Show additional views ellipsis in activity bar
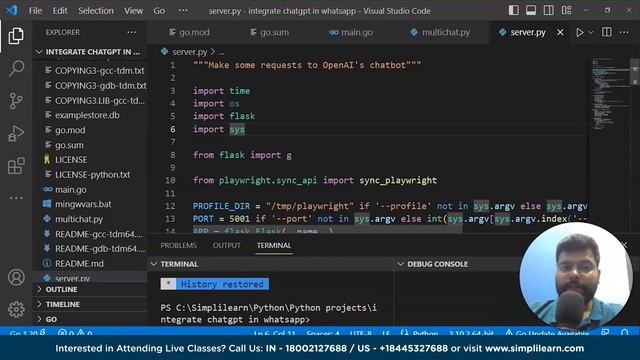 click(x=16, y=198)
